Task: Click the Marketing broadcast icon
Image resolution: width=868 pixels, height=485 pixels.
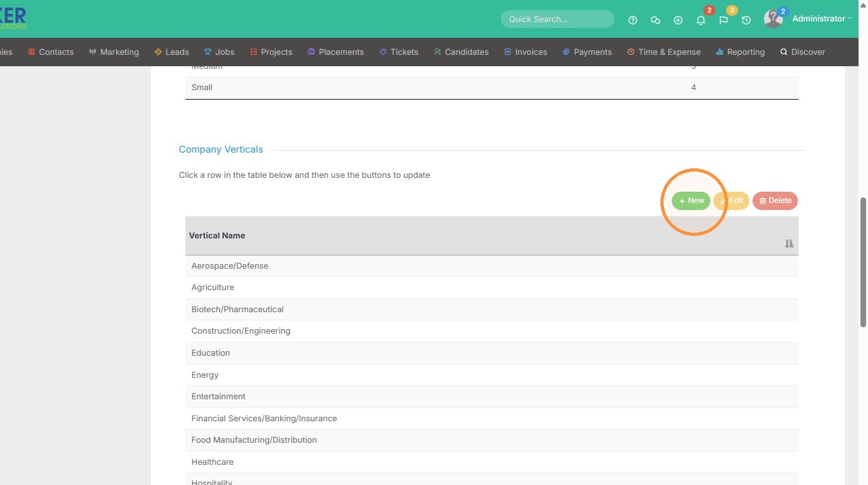Action: (93, 52)
